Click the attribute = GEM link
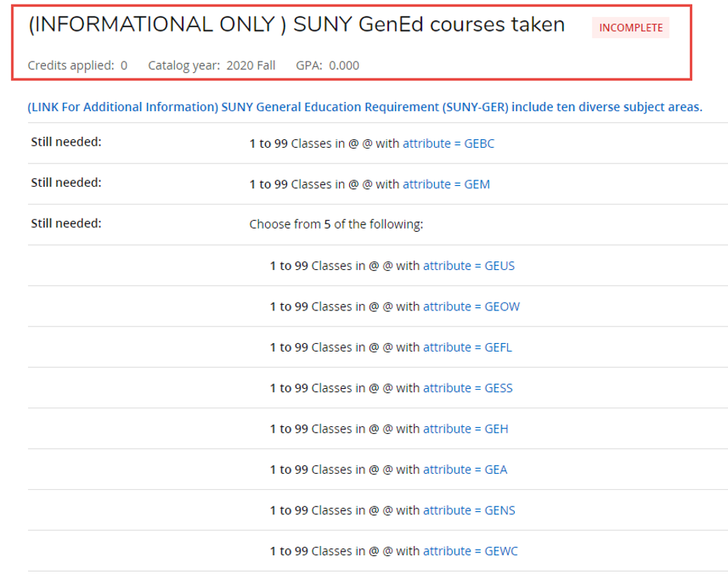Viewport: 728px width, 574px height. coord(446,185)
